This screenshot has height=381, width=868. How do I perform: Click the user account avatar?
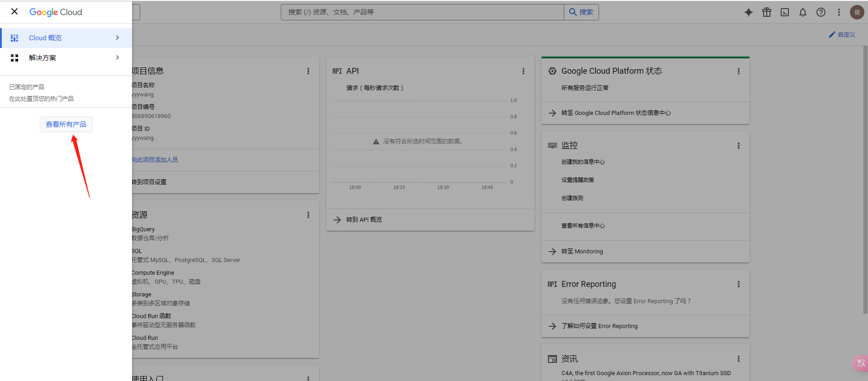tap(857, 12)
